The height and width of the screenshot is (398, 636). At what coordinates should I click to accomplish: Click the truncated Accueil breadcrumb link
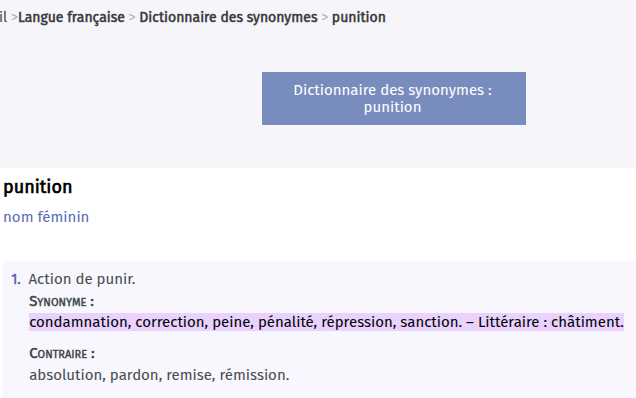click(x=3, y=17)
